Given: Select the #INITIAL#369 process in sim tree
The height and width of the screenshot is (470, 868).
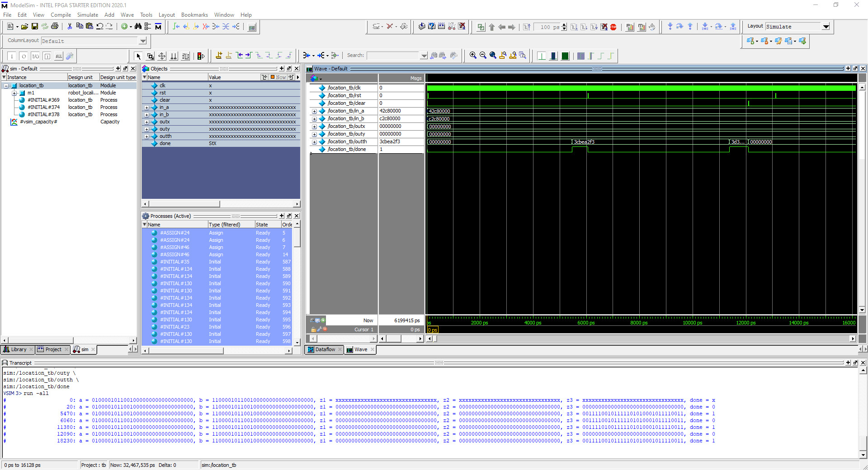Looking at the screenshot, I should [x=43, y=100].
